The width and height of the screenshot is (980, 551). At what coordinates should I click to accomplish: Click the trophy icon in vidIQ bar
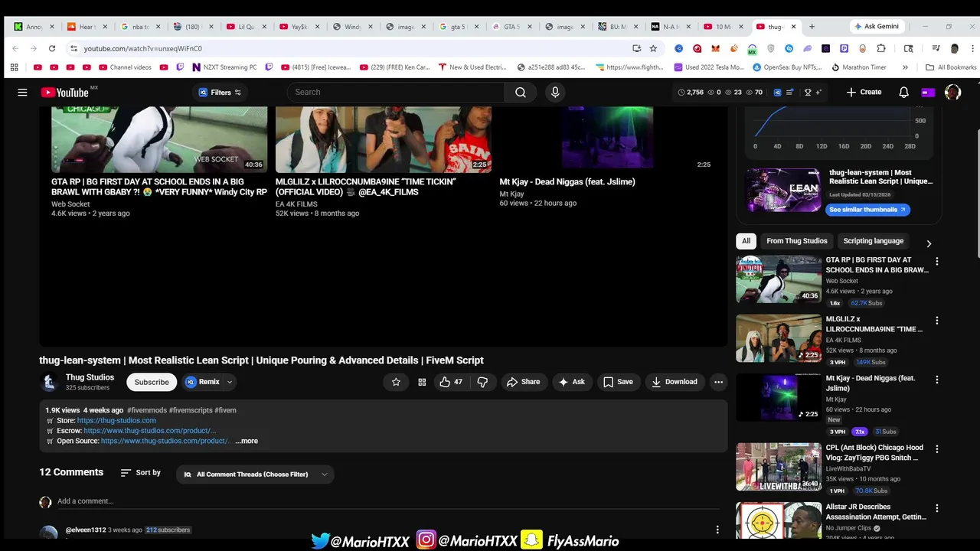click(807, 92)
